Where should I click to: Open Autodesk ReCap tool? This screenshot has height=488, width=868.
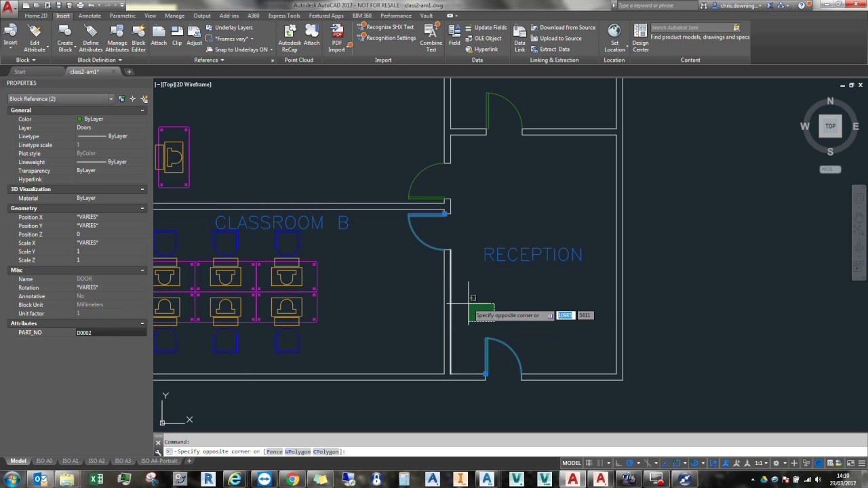pos(290,38)
